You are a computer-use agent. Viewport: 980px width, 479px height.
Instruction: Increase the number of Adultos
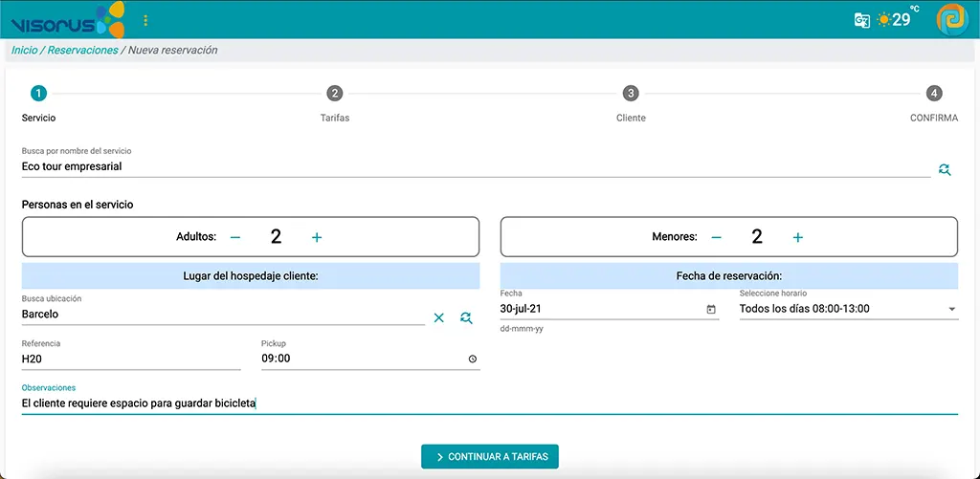(317, 237)
